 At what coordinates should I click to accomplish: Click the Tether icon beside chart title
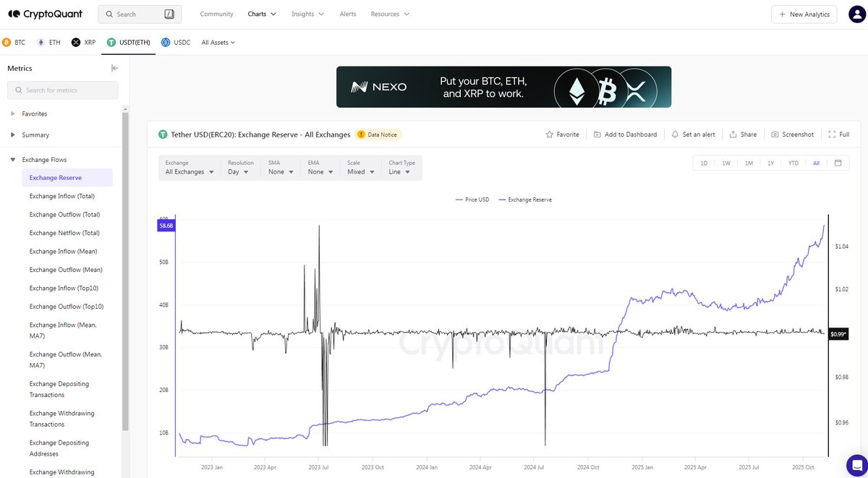click(x=163, y=135)
